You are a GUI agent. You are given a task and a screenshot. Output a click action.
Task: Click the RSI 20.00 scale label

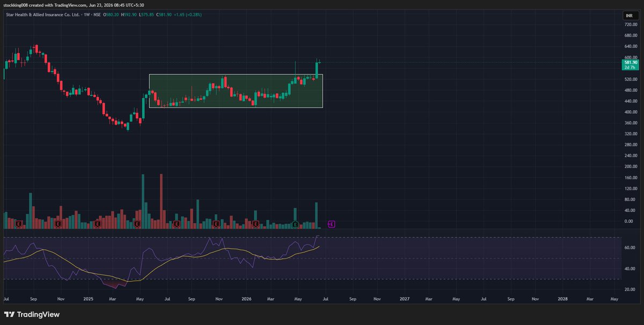(630, 290)
